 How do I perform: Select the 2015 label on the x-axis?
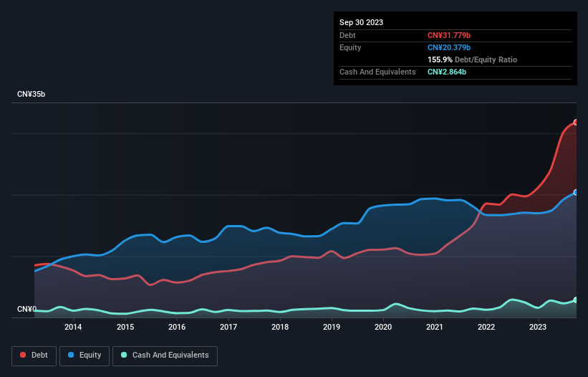pos(125,328)
